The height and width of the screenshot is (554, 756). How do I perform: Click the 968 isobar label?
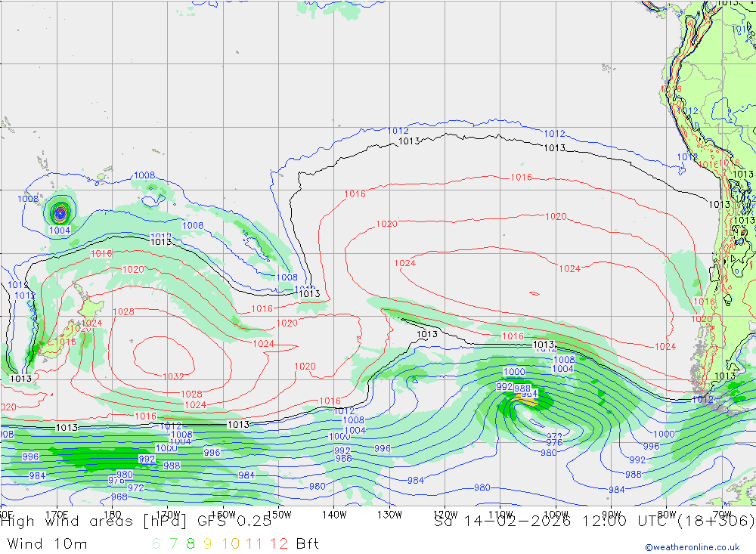pyautogui.click(x=119, y=497)
